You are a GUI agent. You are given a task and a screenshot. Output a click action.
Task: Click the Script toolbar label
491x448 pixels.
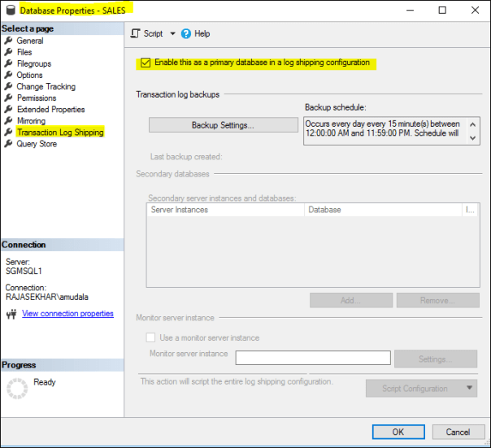point(153,33)
